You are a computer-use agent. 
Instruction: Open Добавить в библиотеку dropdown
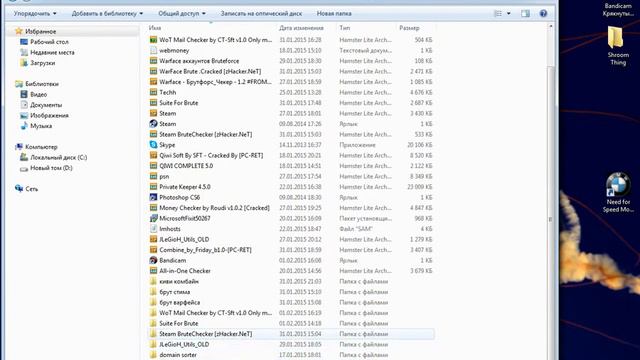[x=107, y=13]
